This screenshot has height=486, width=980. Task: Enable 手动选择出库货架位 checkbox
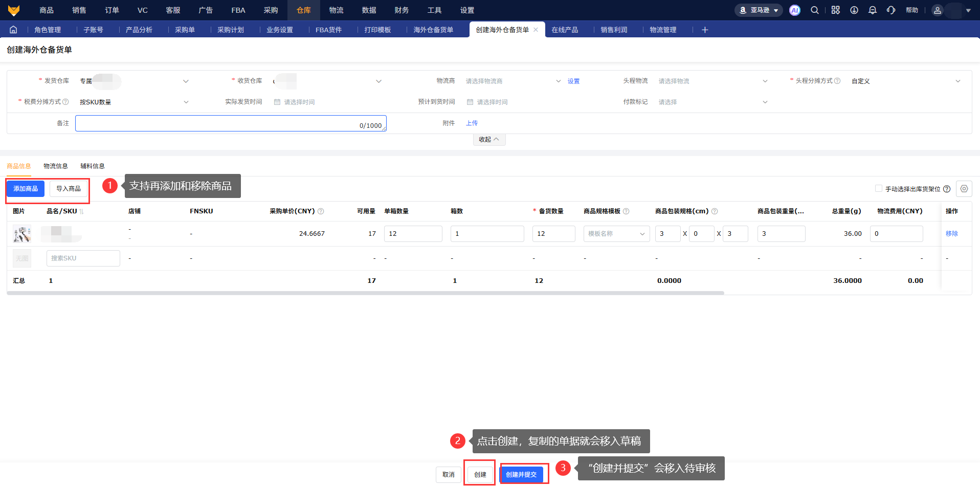click(878, 189)
